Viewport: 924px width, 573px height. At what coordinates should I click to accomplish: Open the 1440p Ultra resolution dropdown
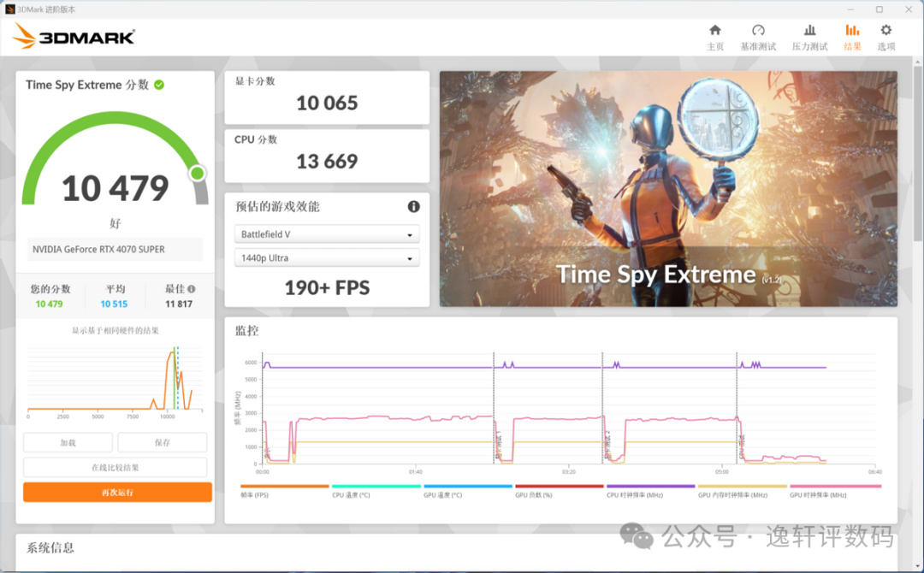(327, 258)
